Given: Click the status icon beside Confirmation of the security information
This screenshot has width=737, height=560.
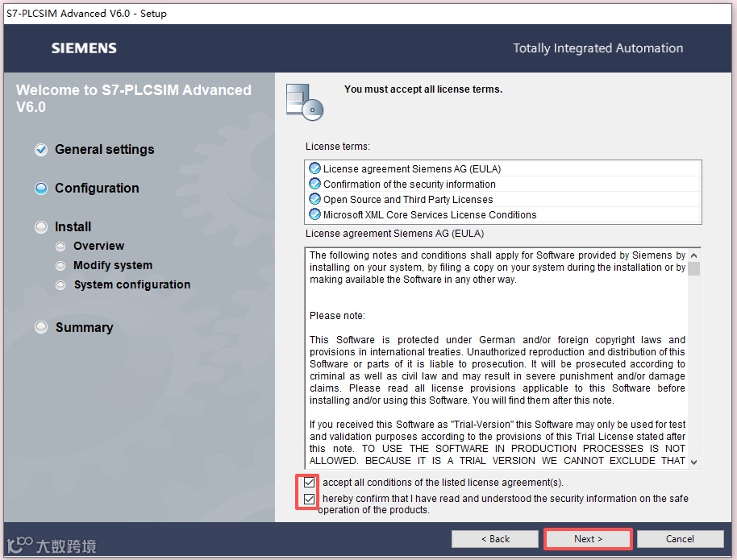Looking at the screenshot, I should click(314, 184).
